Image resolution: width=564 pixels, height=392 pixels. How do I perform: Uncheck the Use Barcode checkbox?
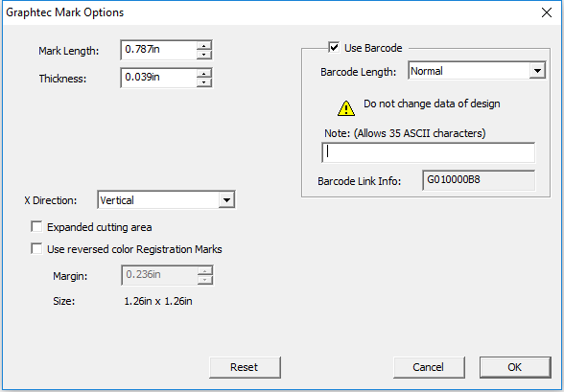[334, 47]
